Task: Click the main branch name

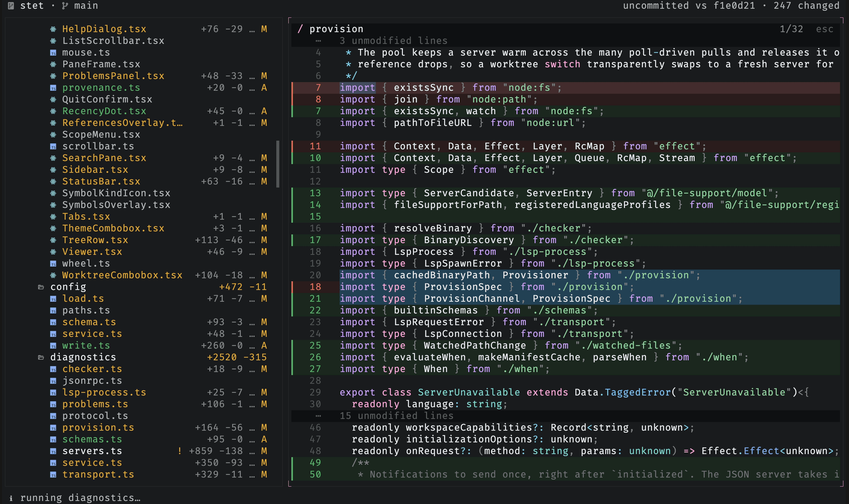Action: point(86,5)
